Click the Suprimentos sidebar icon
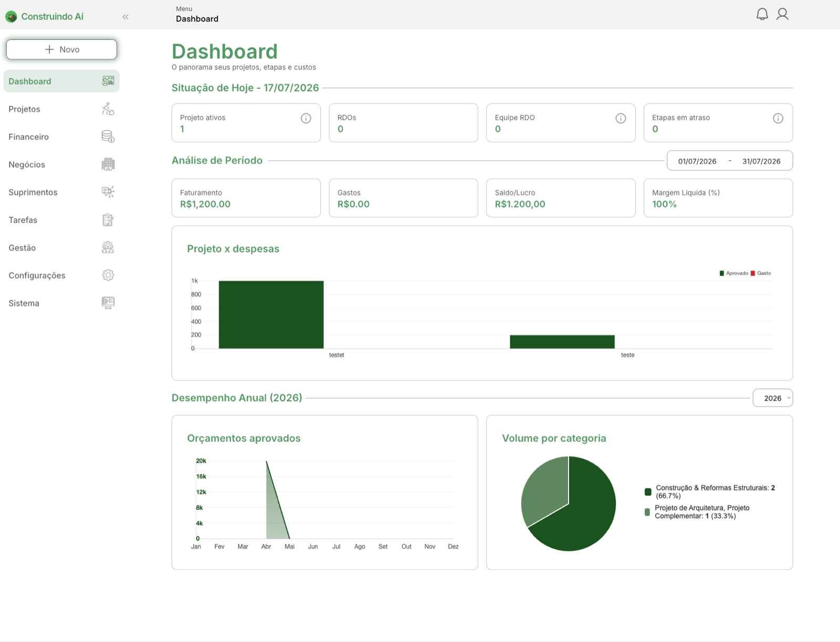This screenshot has width=840, height=642. [108, 192]
